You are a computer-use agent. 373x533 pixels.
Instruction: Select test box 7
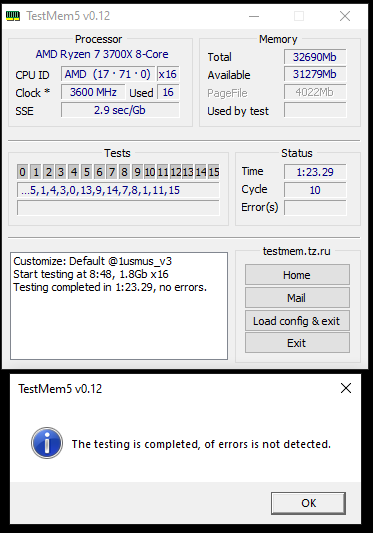(112, 172)
